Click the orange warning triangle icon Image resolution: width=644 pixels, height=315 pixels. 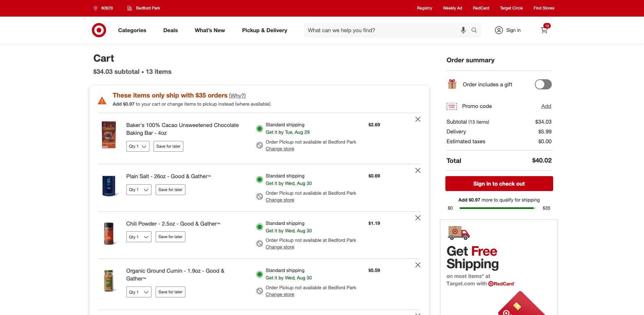(x=102, y=101)
